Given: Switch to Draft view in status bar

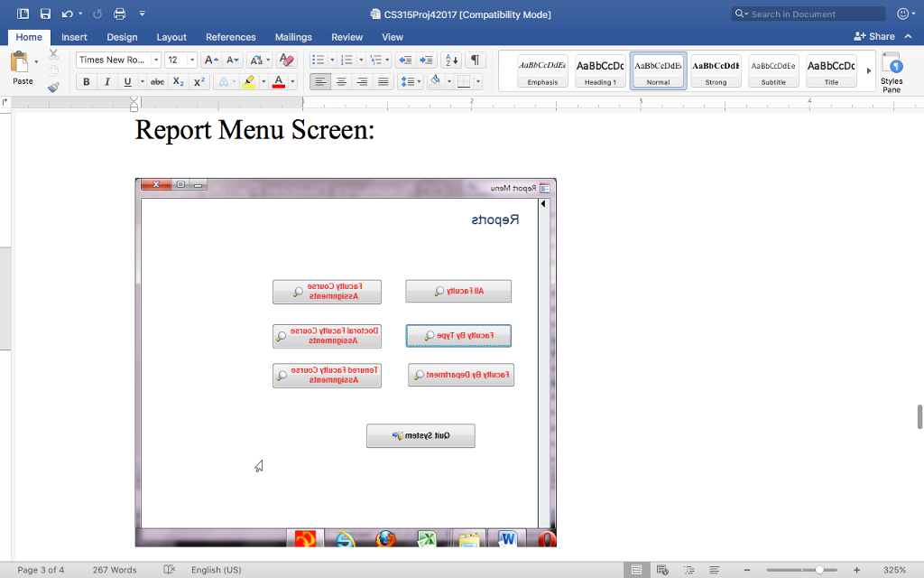Looking at the screenshot, I should click(715, 570).
